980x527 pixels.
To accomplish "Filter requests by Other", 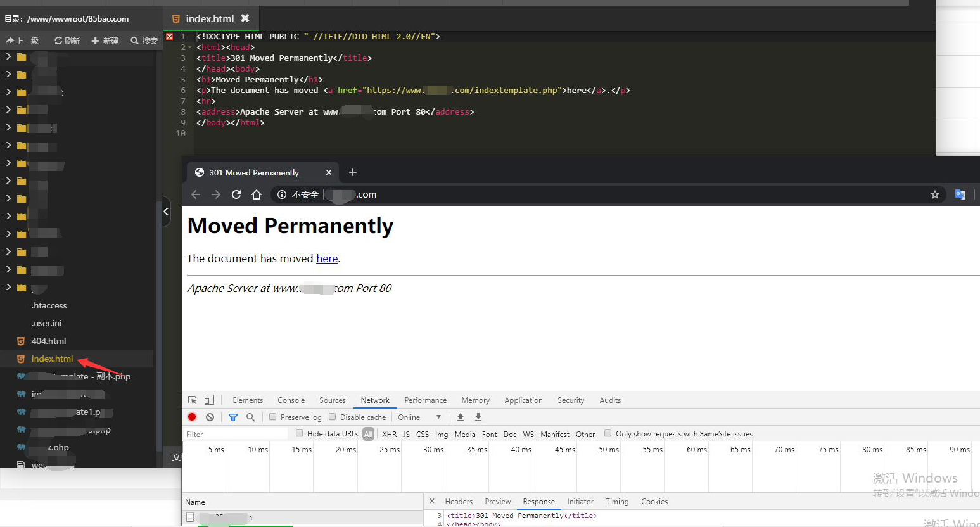I will pyautogui.click(x=585, y=434).
